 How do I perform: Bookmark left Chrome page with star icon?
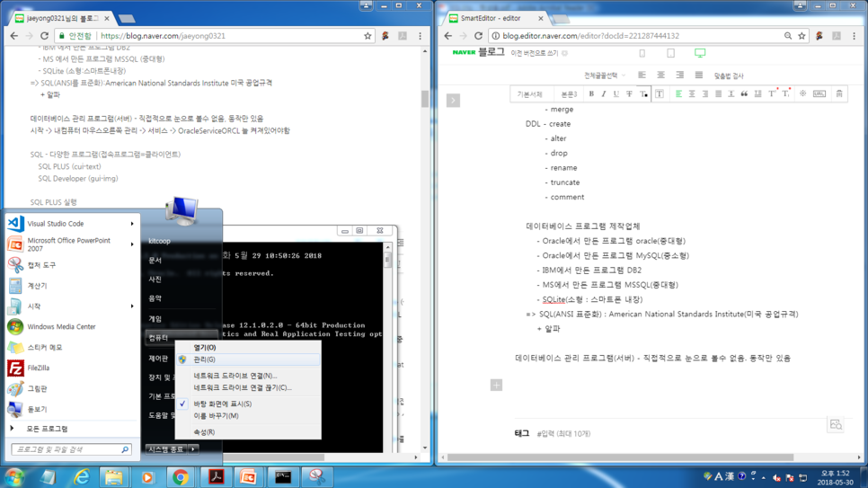pyautogui.click(x=368, y=36)
